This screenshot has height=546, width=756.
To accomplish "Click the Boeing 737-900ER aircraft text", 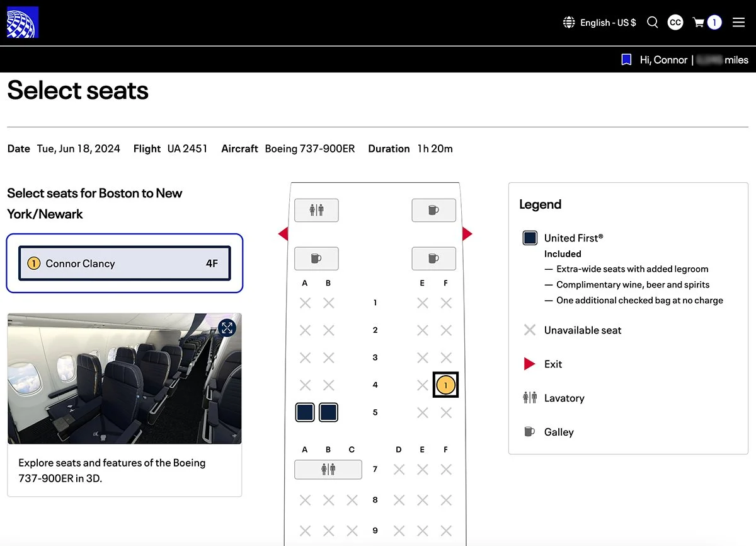I will pos(310,149).
